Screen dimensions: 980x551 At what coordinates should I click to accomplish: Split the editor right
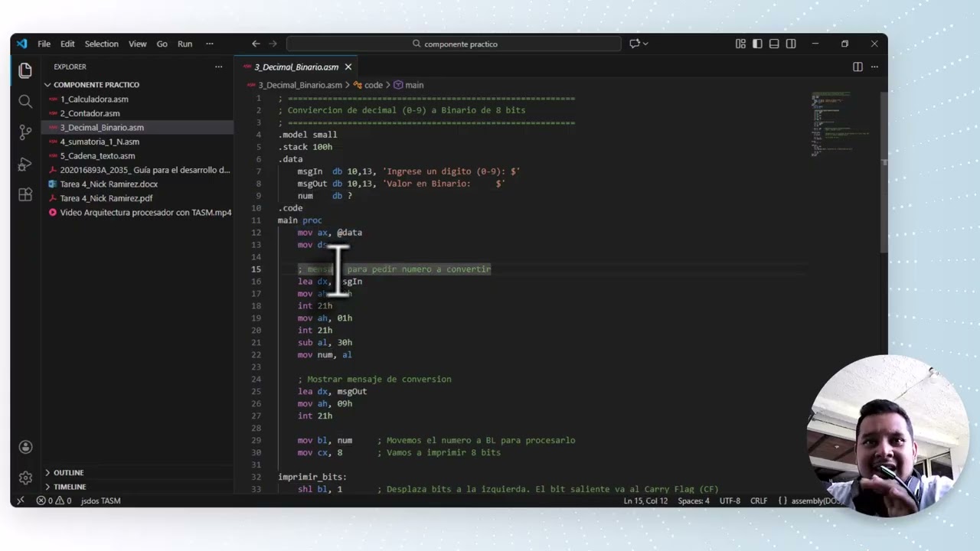(857, 67)
